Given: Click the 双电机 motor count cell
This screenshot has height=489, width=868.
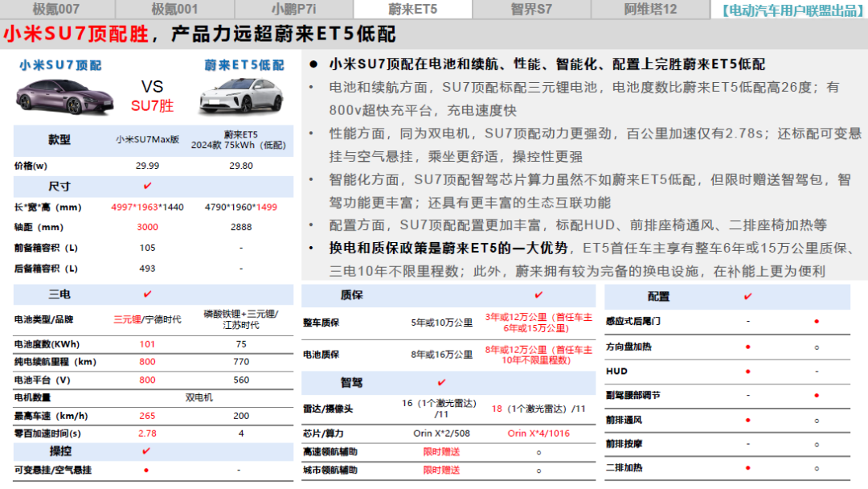Looking at the screenshot, I should [x=199, y=397].
